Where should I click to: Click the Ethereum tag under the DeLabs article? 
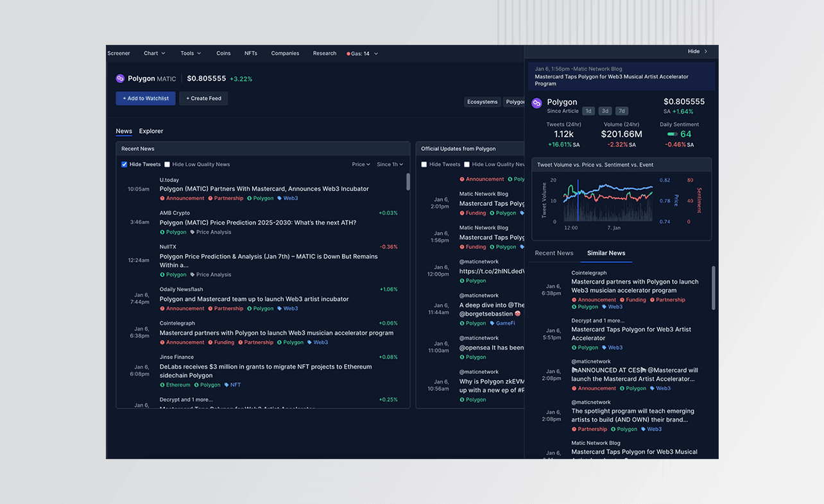(x=175, y=385)
